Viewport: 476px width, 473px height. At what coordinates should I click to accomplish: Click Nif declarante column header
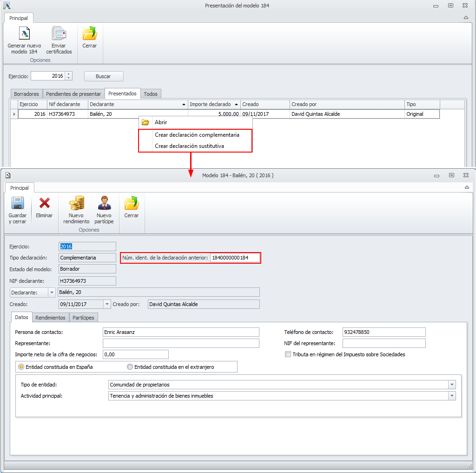pyautogui.click(x=67, y=104)
